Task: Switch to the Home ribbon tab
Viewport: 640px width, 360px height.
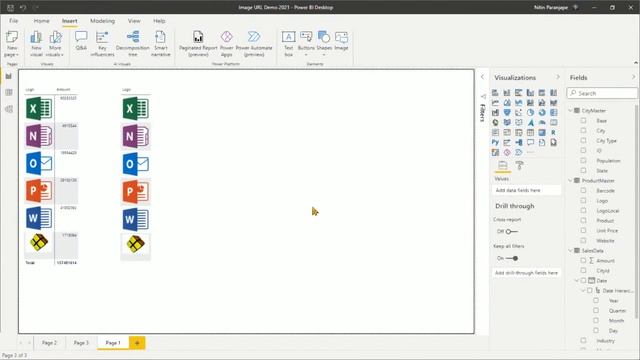Action: (x=42, y=21)
